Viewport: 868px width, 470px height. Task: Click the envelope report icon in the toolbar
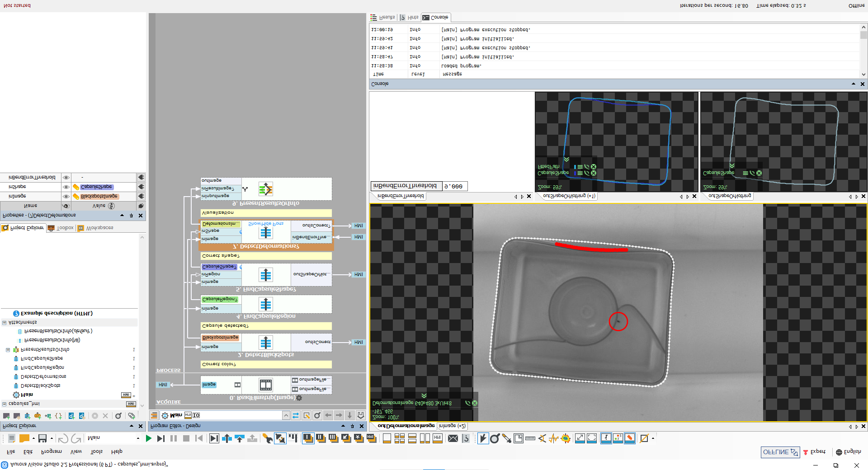pyautogui.click(x=453, y=438)
